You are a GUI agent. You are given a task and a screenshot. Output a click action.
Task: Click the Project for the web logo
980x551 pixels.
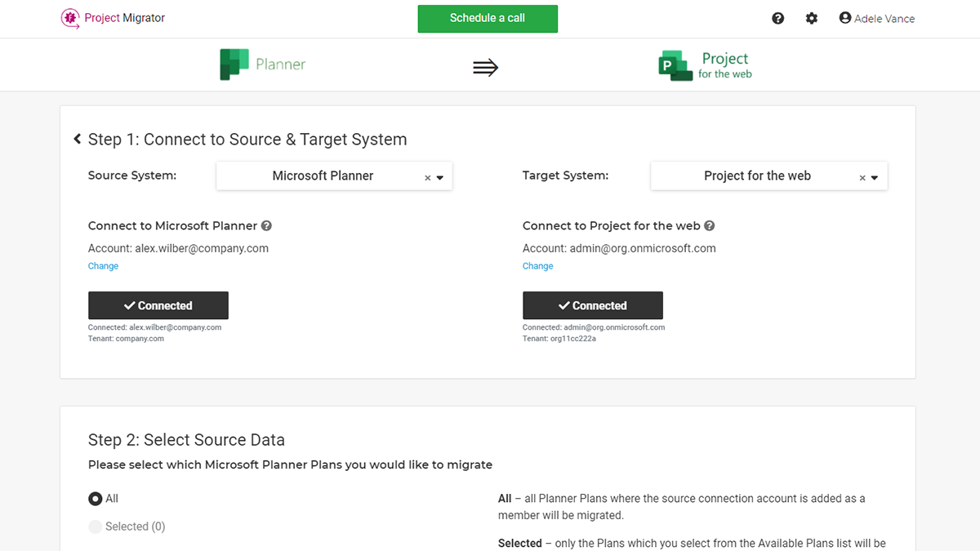(x=675, y=64)
